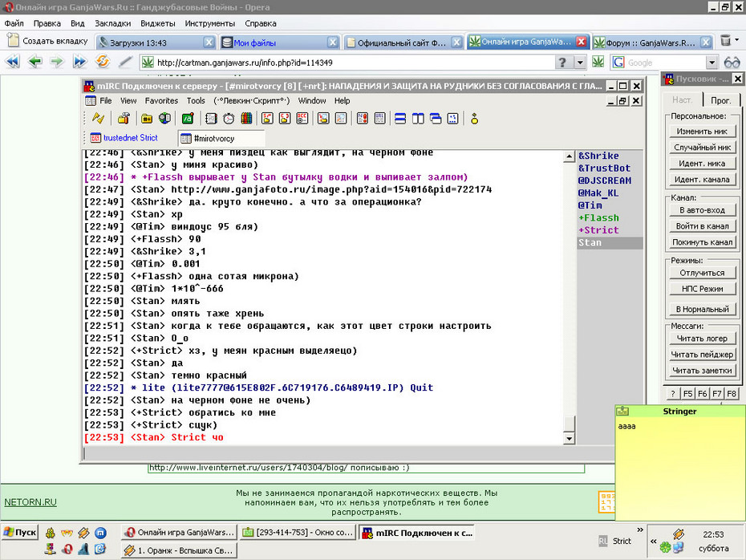Screen dimensions: 746x560
Task: Open the Закладки menu in Opera
Action: 113,23
